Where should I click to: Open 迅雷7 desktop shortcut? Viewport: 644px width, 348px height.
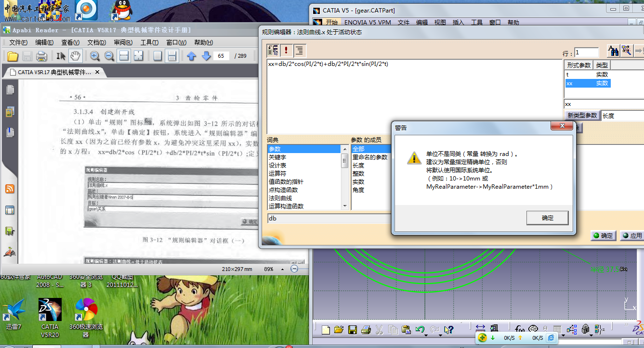(x=13, y=314)
